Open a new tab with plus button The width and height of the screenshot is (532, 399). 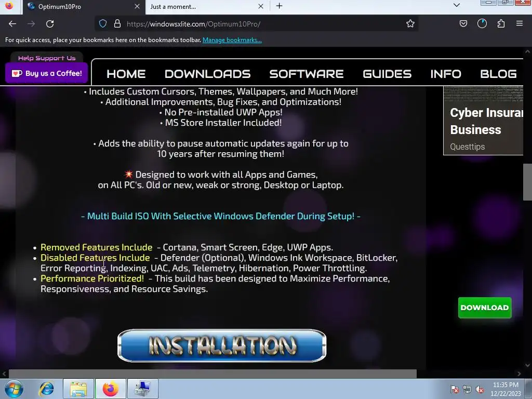(279, 6)
